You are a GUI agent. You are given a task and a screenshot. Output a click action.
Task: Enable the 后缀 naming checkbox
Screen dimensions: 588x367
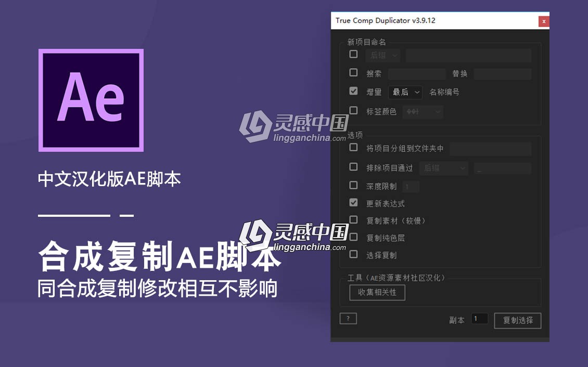coord(353,54)
